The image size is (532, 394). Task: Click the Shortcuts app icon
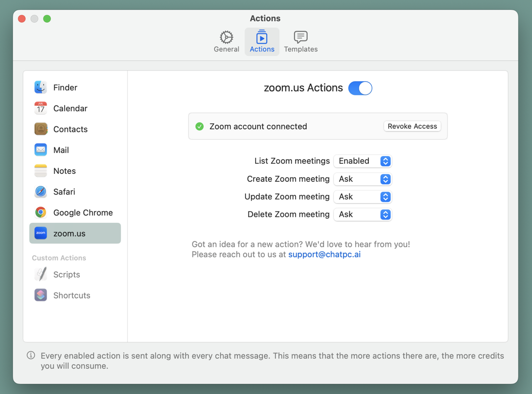[x=41, y=295]
